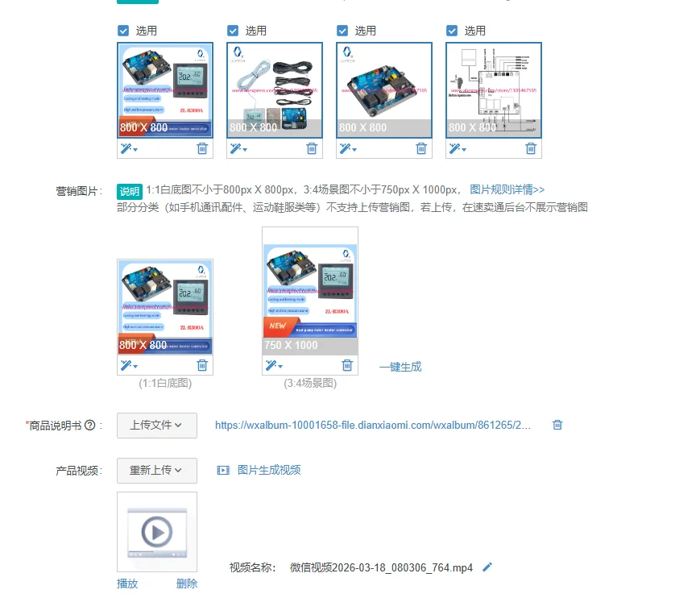Delete the wiring diagram image
700x594 pixels.
point(530,148)
